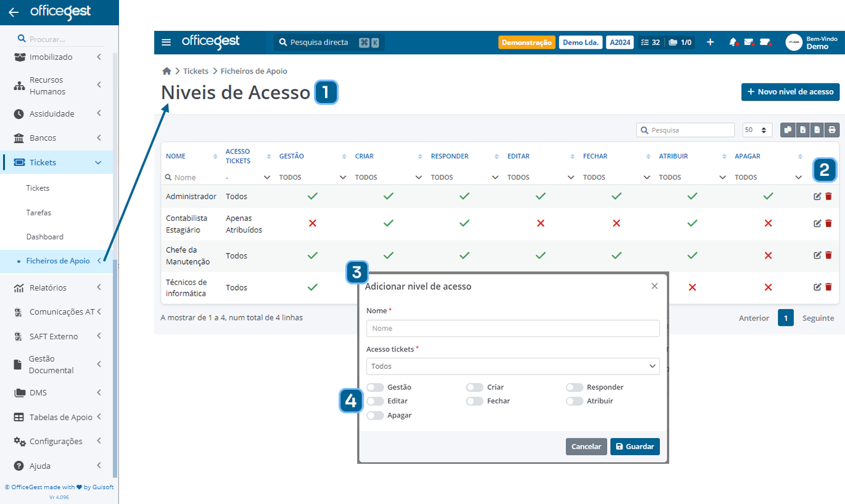Viewport: 845px width, 504px height.
Task: Delete the Contabilista Estagiário access level
Action: coord(828,223)
